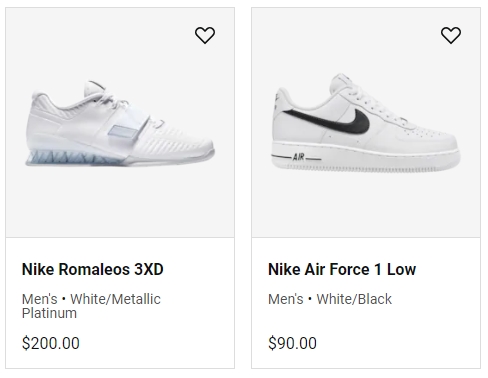The image size is (488, 378).
Task: Click the AIR logo on the midsole
Action: click(298, 157)
